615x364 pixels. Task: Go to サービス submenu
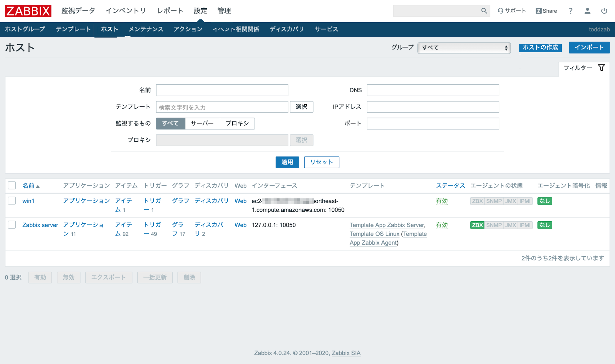click(x=326, y=29)
